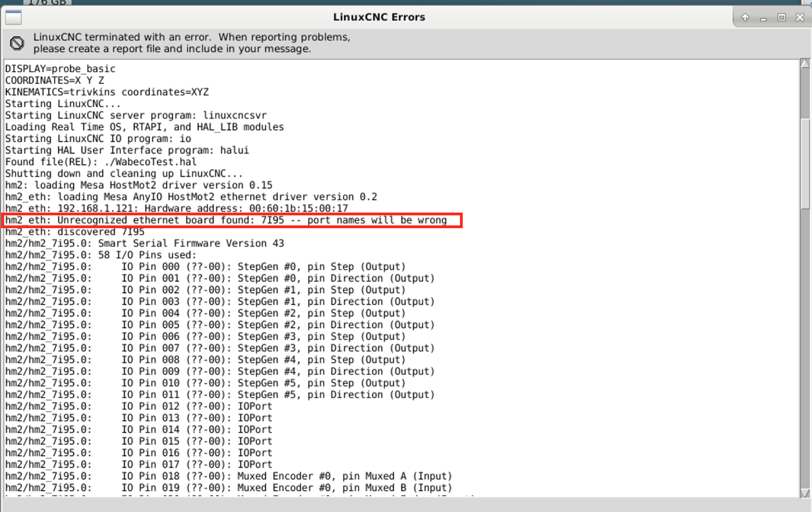Click the IO Pin 006 StepGen #3 Step line
This screenshot has width=812, height=512.
tap(206, 338)
